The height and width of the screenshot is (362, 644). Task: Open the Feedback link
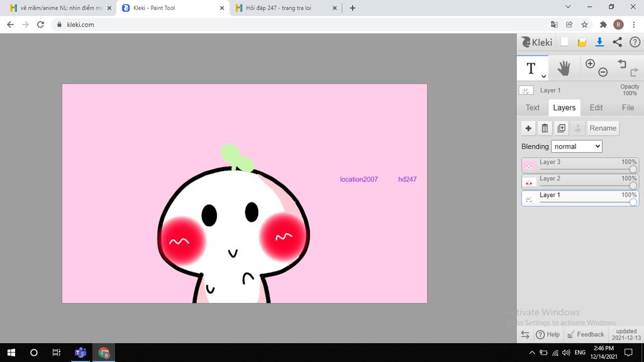[586, 334]
